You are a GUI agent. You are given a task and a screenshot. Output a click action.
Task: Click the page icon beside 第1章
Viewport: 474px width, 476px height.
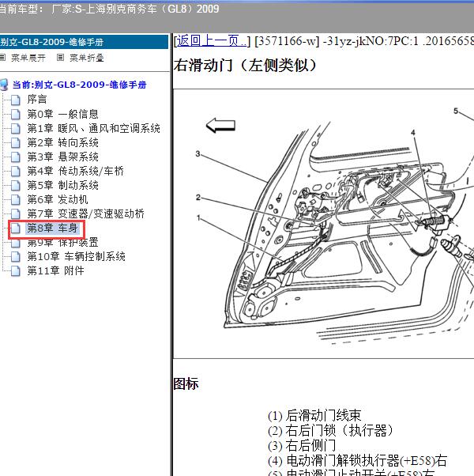16,128
